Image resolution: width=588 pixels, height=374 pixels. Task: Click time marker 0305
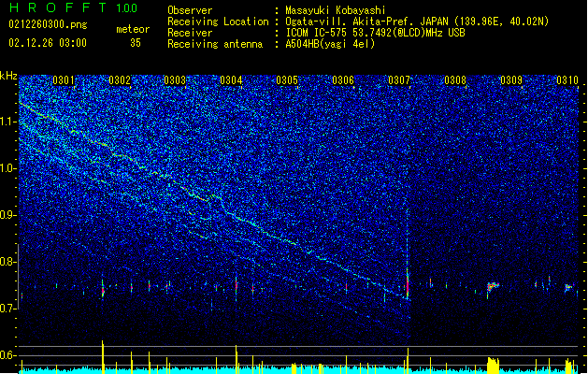(x=287, y=80)
